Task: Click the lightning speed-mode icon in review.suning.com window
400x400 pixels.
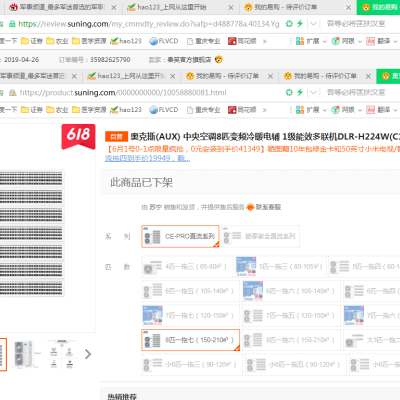Action: (x=300, y=24)
